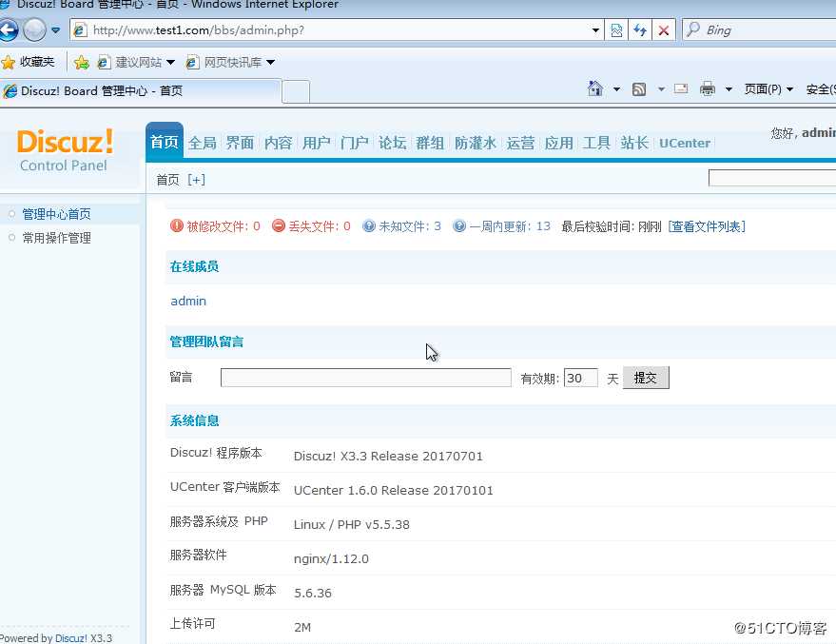Viewport: 836px width, 644px height.
Task: Select the 首页 top navigation tab
Action: pos(165,142)
